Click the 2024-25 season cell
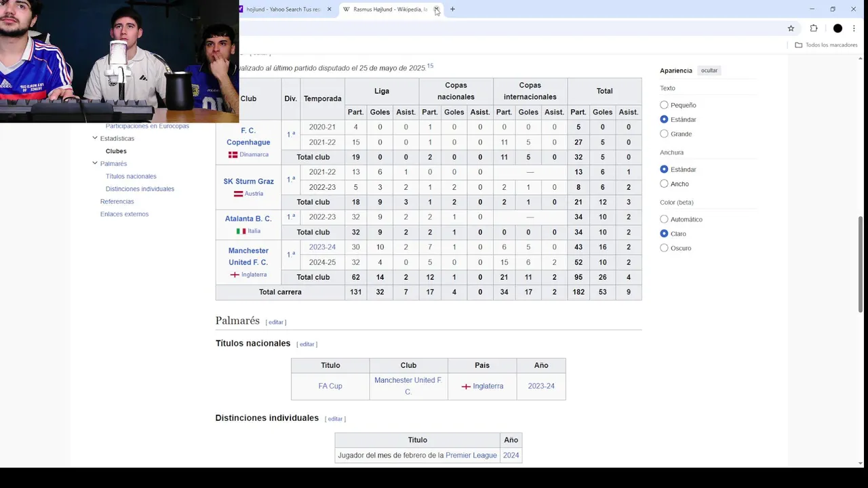This screenshot has height=488, width=868. [x=323, y=262]
